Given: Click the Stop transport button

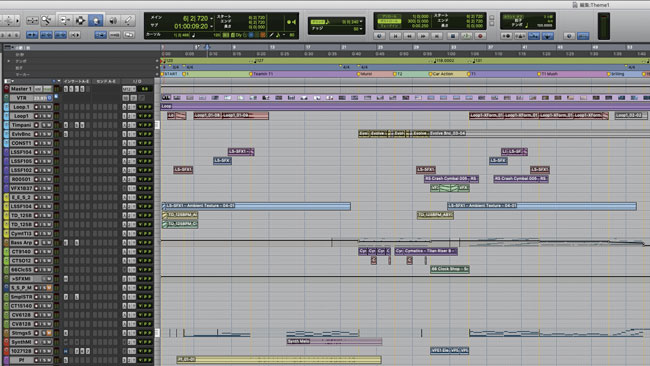Looking at the screenshot, I should [x=453, y=36].
